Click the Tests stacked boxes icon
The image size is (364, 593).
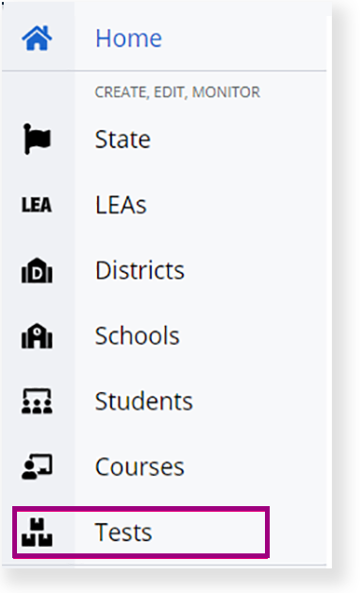37,533
